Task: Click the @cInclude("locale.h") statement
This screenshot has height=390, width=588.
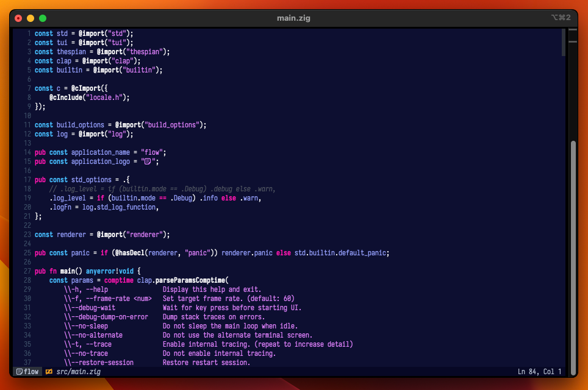Action: click(x=90, y=97)
